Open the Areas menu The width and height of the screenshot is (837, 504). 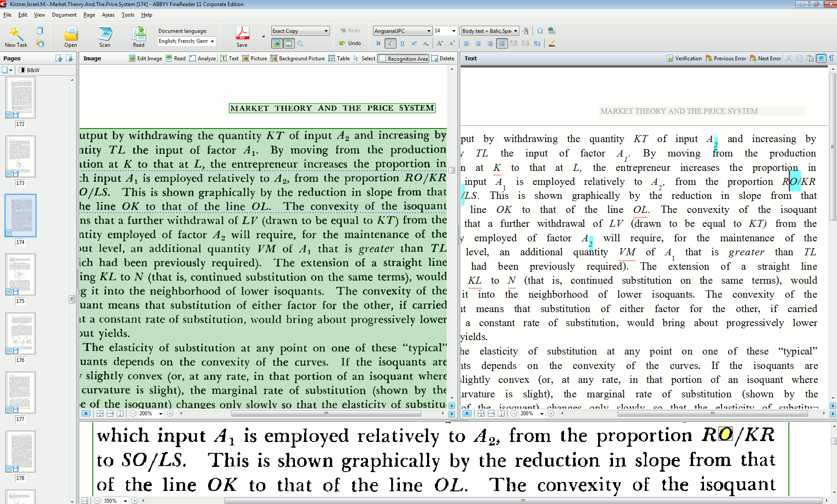108,15
